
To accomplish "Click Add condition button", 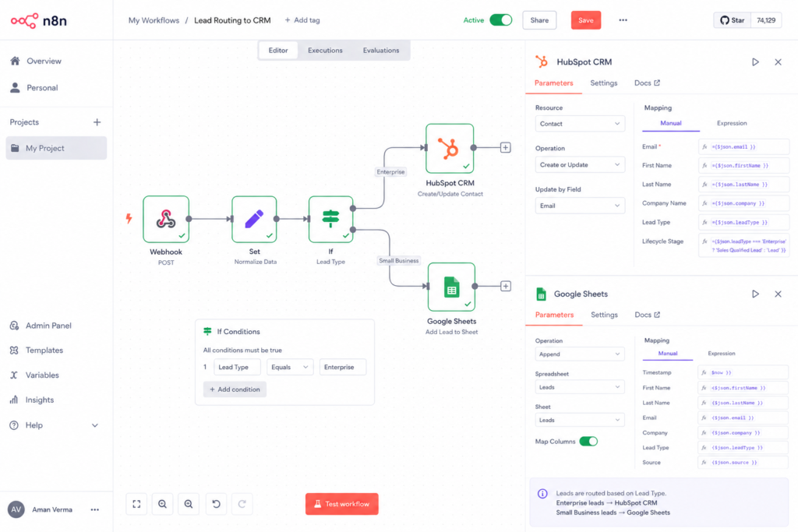I will (x=235, y=389).
